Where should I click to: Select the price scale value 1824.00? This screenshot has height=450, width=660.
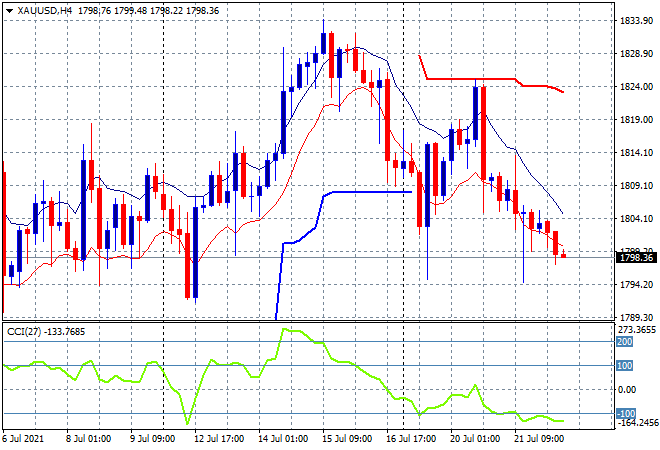[x=636, y=86]
